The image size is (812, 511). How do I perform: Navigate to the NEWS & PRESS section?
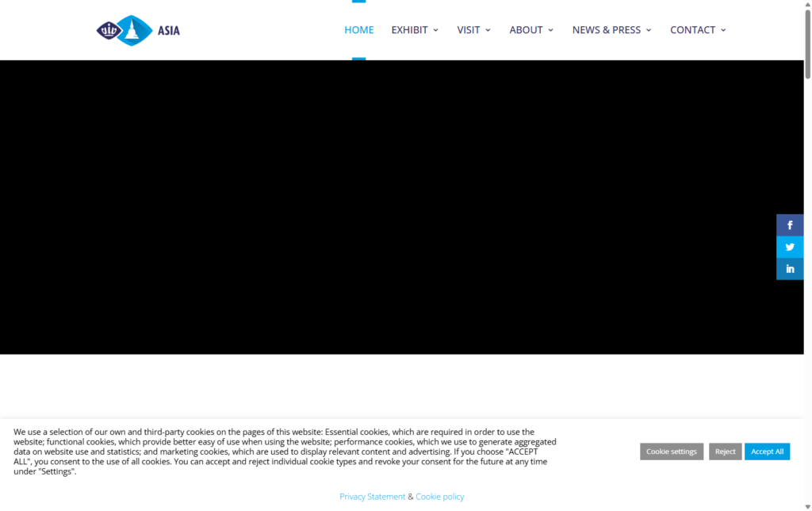click(x=606, y=29)
